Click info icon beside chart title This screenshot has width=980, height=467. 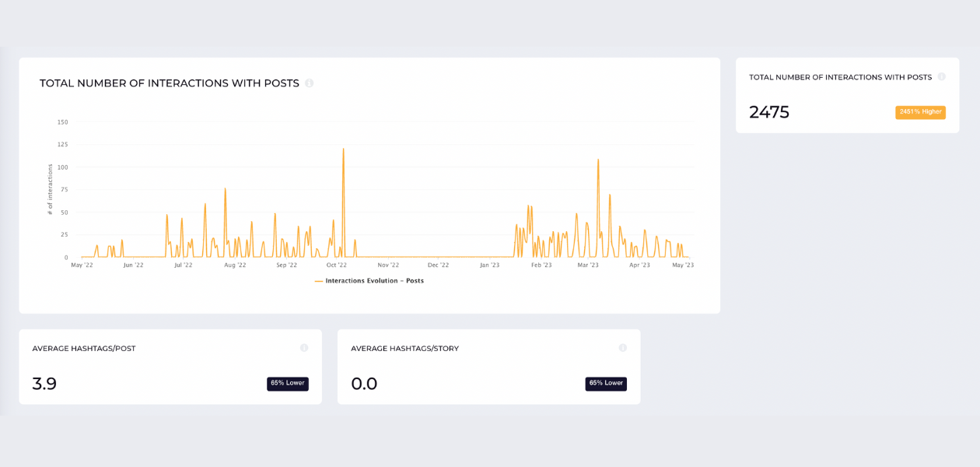click(309, 83)
